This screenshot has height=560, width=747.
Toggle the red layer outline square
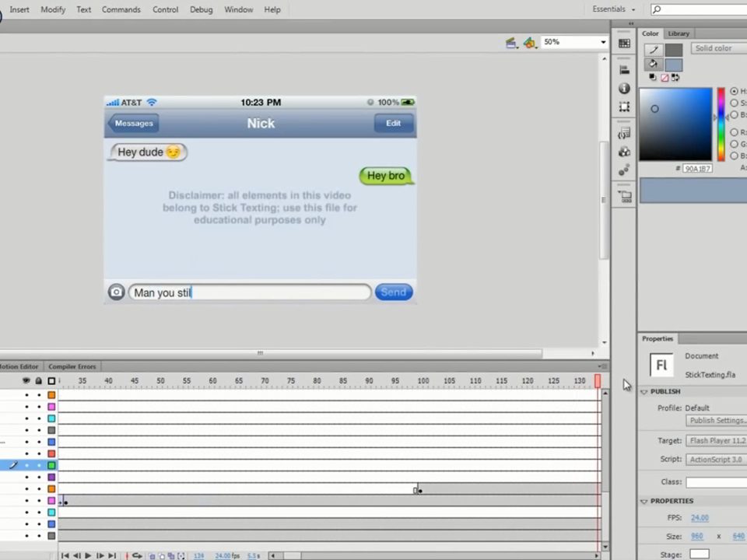click(51, 453)
